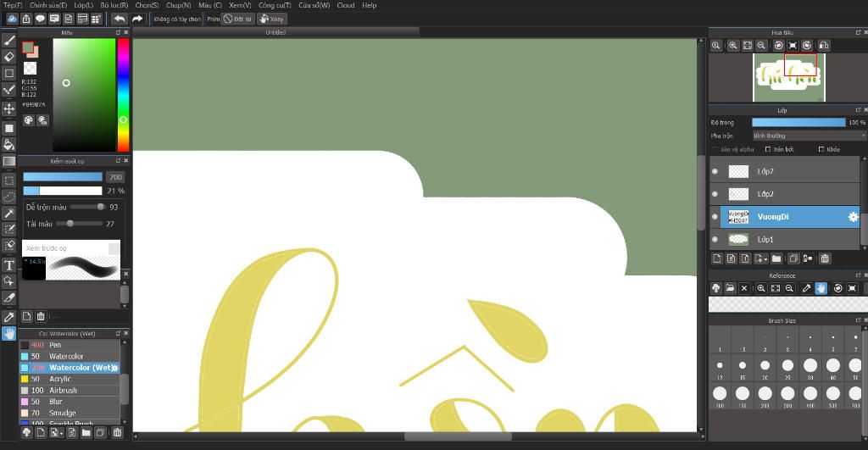Viewport: 868px width, 450px height.
Task: Zoom in on the navigator panel
Action: (x=733, y=46)
